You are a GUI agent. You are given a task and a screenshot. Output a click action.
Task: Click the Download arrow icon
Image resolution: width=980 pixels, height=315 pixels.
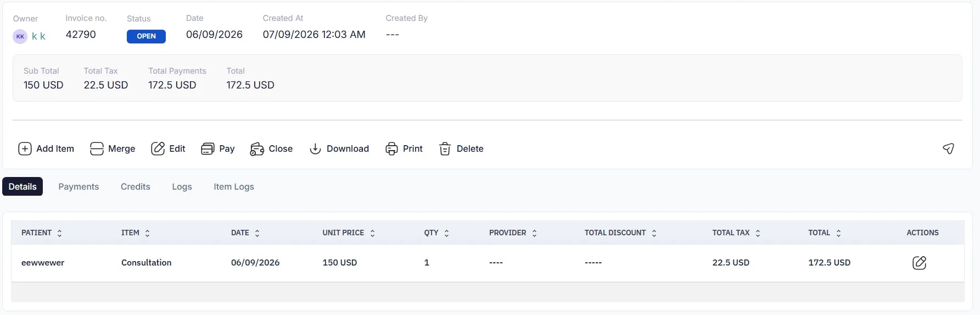pyautogui.click(x=315, y=149)
